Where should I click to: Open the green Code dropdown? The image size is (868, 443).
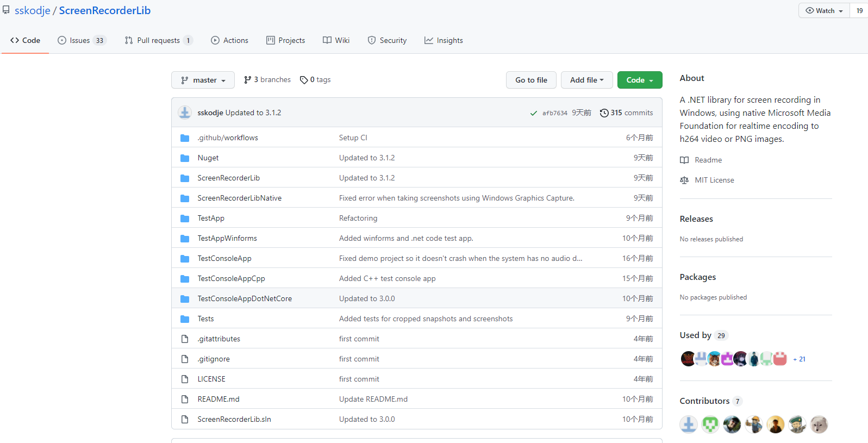(640, 80)
